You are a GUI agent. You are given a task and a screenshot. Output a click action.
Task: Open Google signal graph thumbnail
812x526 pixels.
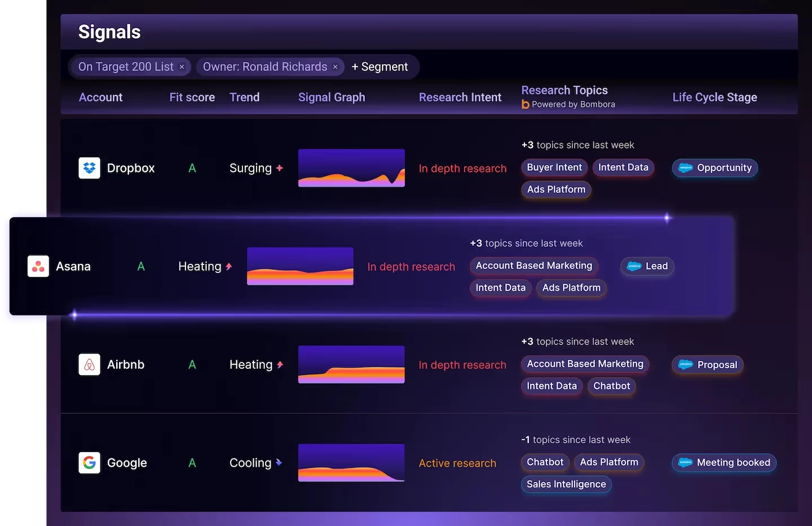[351, 463]
